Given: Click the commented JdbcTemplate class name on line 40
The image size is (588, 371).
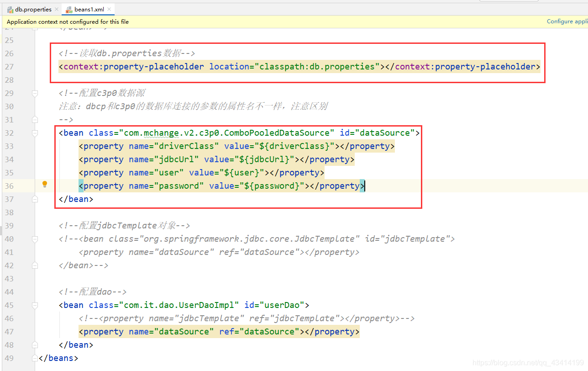Looking at the screenshot, I should click(252, 239).
